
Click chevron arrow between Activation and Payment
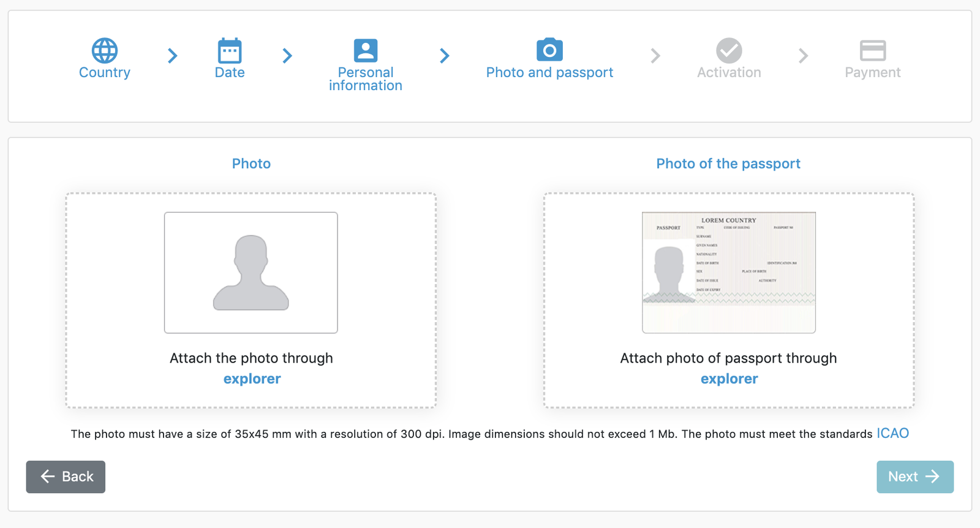point(804,56)
